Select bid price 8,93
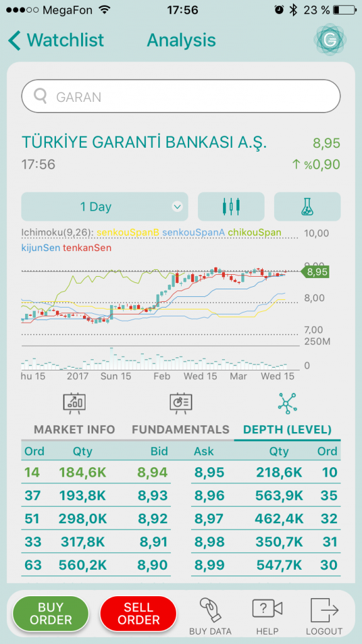The image size is (362, 644). coord(153,496)
